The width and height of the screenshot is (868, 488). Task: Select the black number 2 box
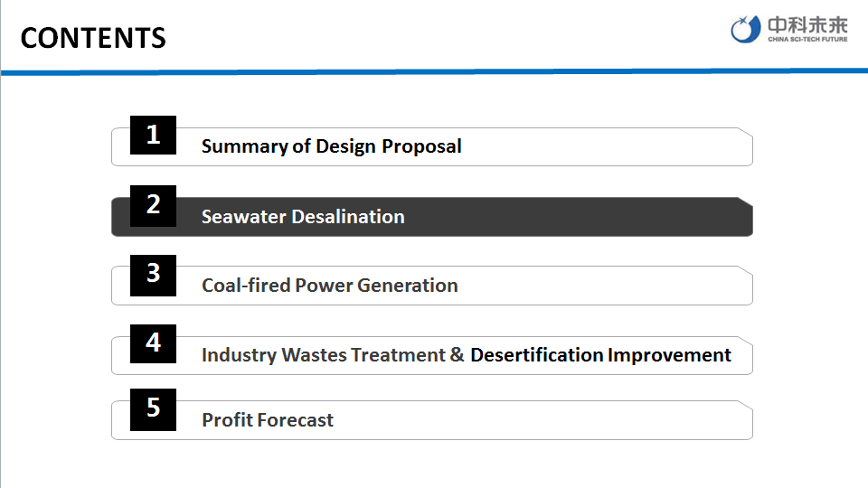pyautogui.click(x=153, y=205)
